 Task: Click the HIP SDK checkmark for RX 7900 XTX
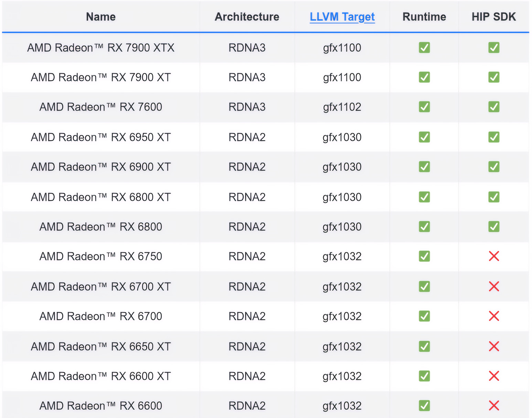click(494, 48)
